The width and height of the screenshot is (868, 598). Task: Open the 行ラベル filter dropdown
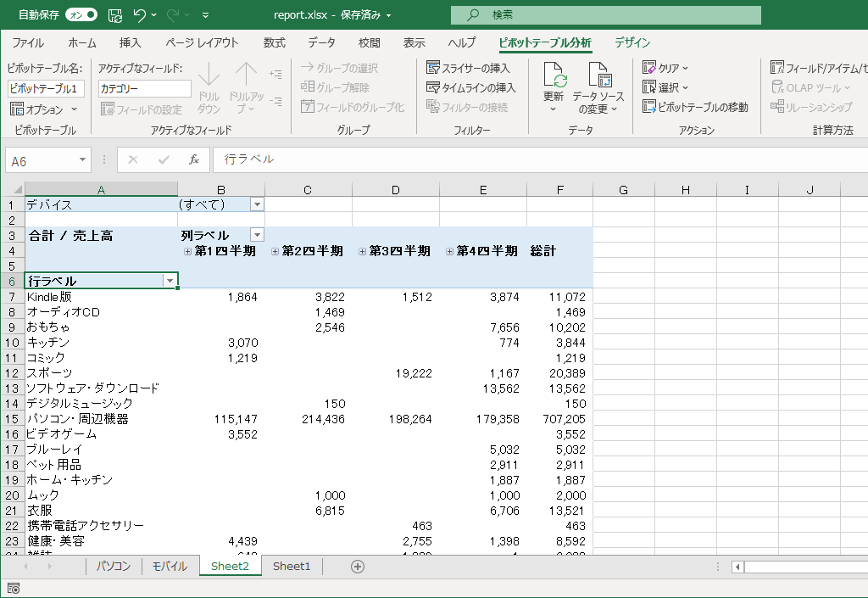pyautogui.click(x=170, y=281)
